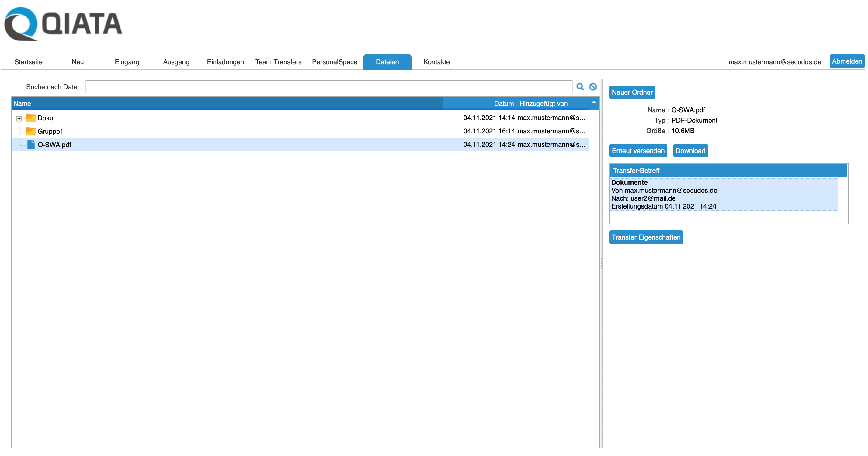
Task: Log out with Abmelden button
Action: click(846, 61)
